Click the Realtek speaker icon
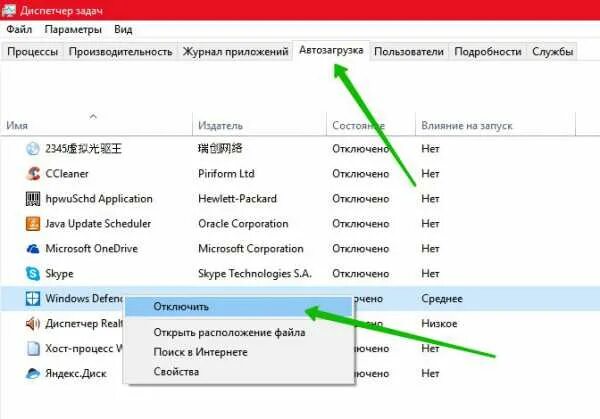This screenshot has width=600, height=419. pos(33,324)
